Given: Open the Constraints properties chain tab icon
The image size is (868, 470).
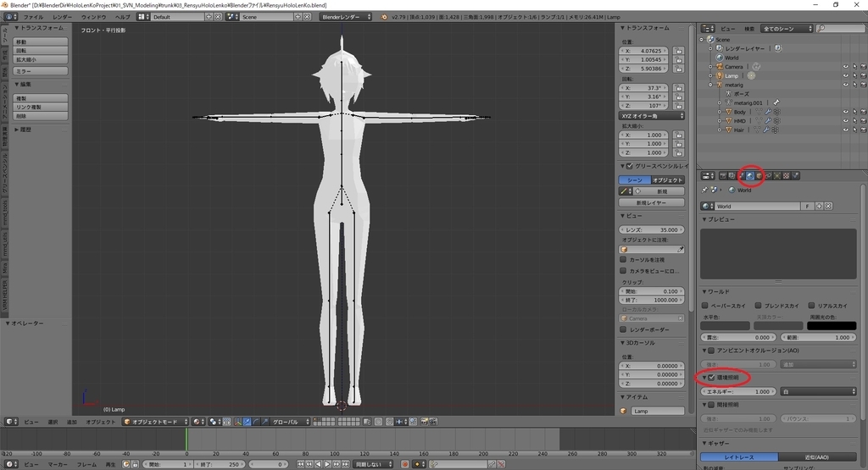Looking at the screenshot, I should pyautogui.click(x=768, y=176).
